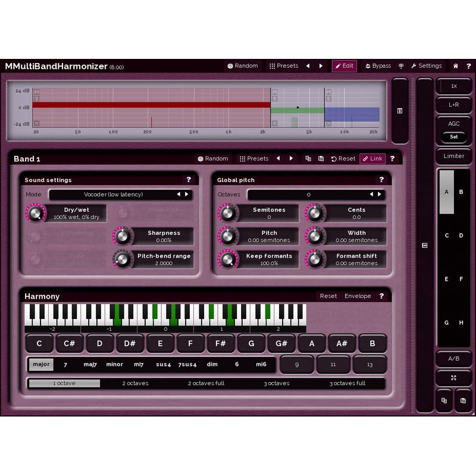This screenshot has height=476, width=476.
Task: Click the Band 1 paste icon
Action: [x=321, y=158]
